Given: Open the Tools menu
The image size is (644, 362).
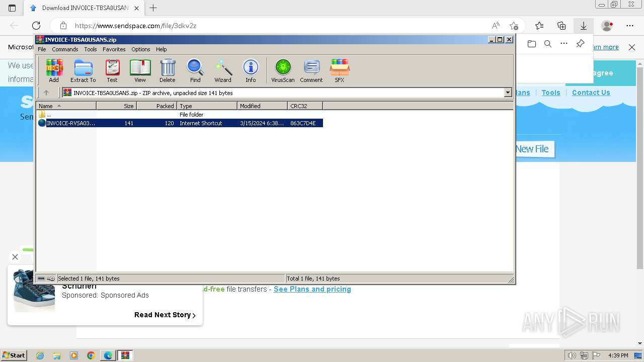Looking at the screenshot, I should 91,49.
